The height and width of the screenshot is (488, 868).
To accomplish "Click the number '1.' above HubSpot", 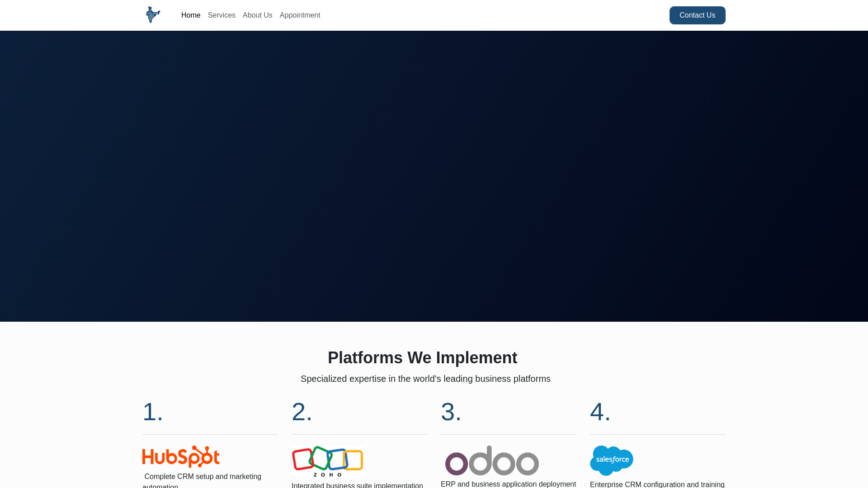I will pos(152,412).
